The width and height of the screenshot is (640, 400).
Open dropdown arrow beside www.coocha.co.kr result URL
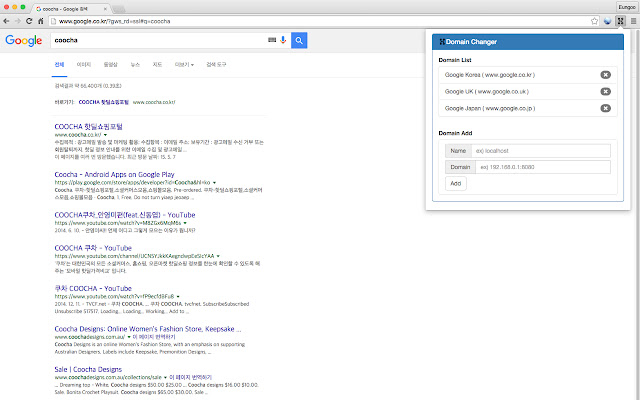point(105,135)
